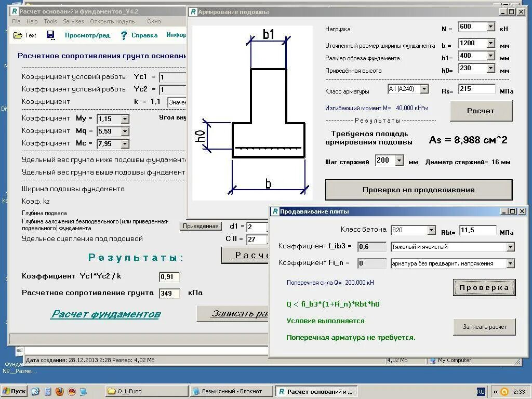Click the Продавливание плиты window title icon

click(x=275, y=211)
